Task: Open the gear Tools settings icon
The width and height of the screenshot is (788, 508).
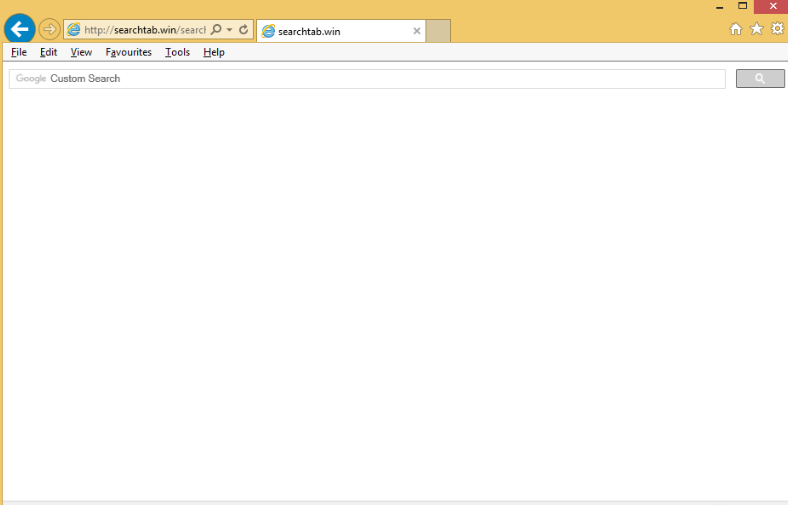Action: (x=777, y=29)
